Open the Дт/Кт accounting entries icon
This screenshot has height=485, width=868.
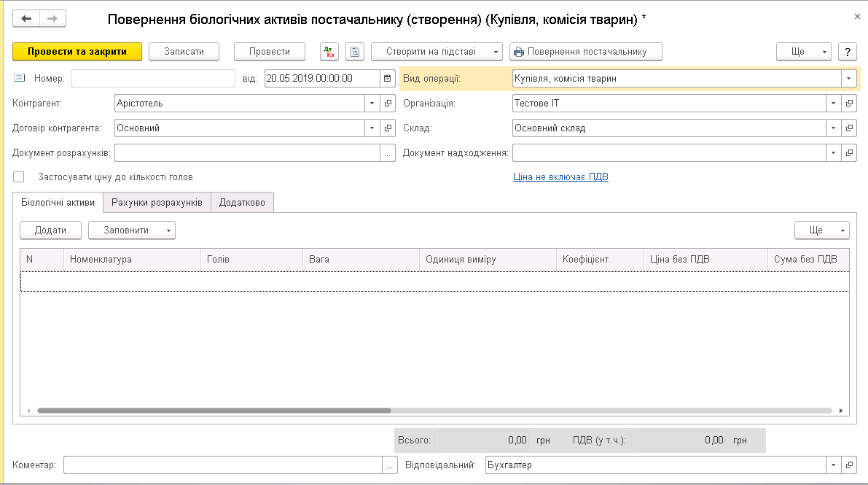[329, 52]
